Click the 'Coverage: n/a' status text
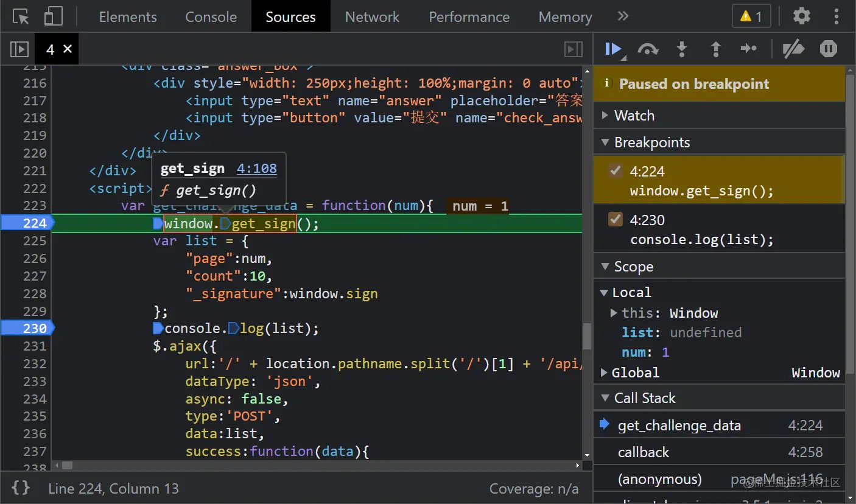This screenshot has height=504, width=856. point(534,488)
